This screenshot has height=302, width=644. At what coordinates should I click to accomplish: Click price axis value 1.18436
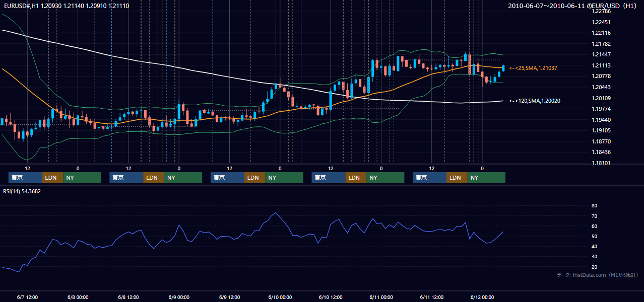601,152
